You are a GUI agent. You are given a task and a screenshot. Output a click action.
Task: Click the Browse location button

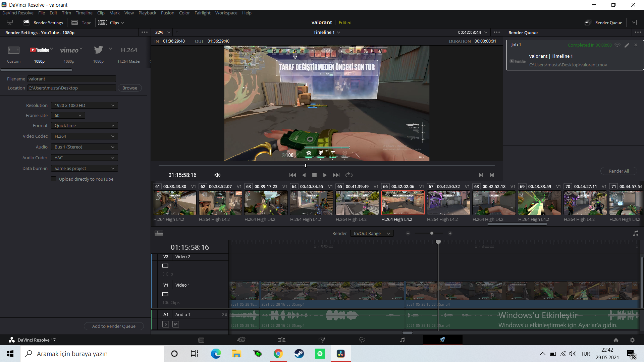pyautogui.click(x=130, y=88)
